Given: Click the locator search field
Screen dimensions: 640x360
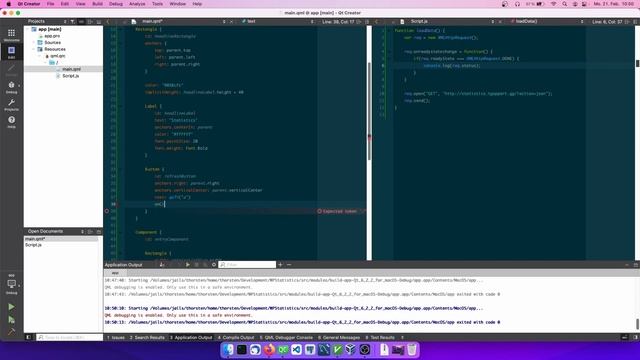Looking at the screenshot, I should click(69, 337).
